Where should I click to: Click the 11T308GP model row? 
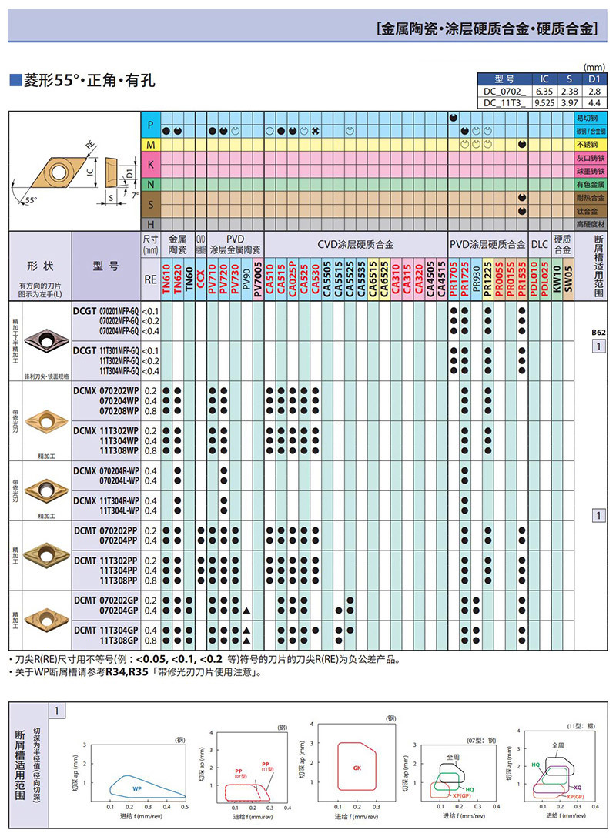tap(119, 640)
